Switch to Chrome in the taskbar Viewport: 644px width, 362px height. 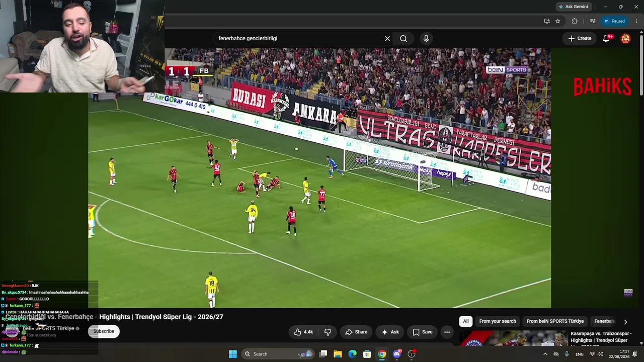382,354
